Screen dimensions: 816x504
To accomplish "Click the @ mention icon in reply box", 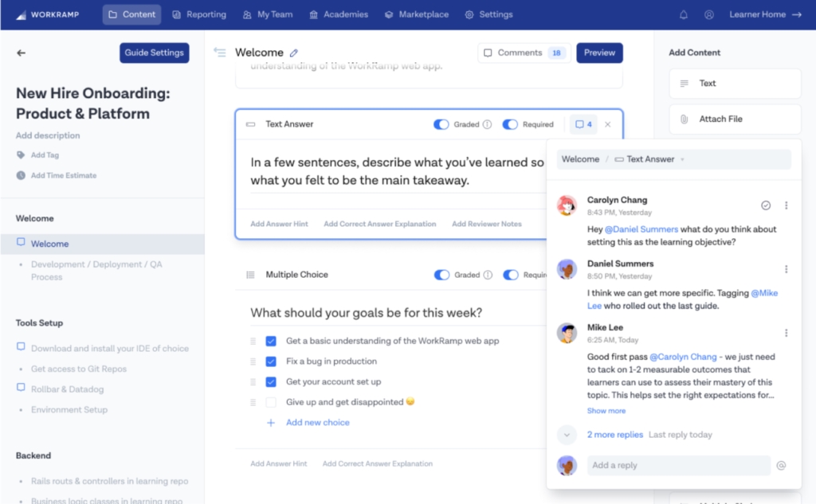I will tap(781, 466).
